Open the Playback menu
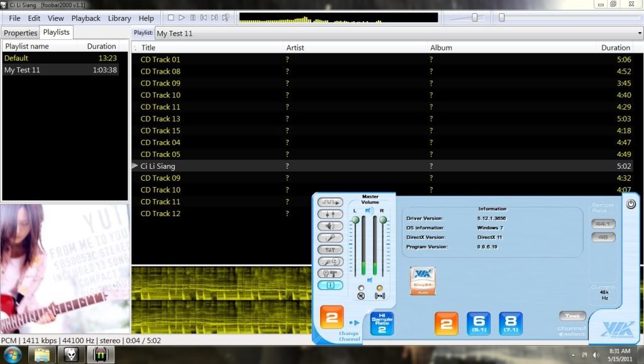 [86, 18]
